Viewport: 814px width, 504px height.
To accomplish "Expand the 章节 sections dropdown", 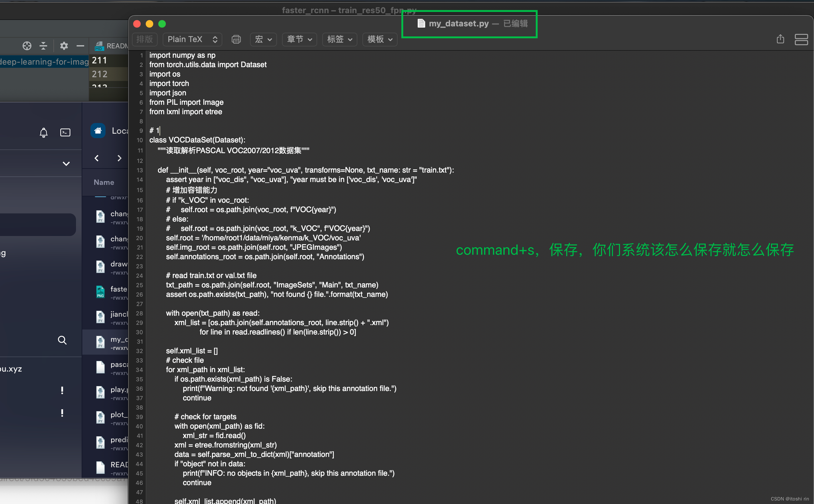I will 299,39.
